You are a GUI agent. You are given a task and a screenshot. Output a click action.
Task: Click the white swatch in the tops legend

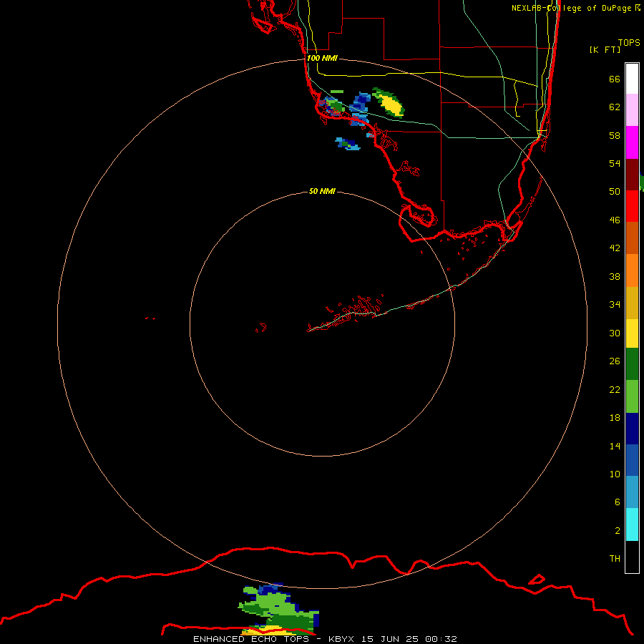[632, 79]
